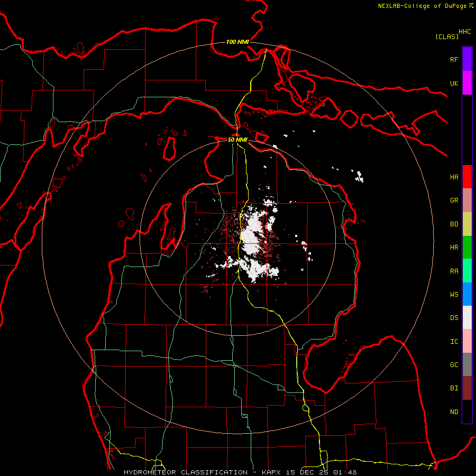Click the DS white legend color block

click(467, 317)
